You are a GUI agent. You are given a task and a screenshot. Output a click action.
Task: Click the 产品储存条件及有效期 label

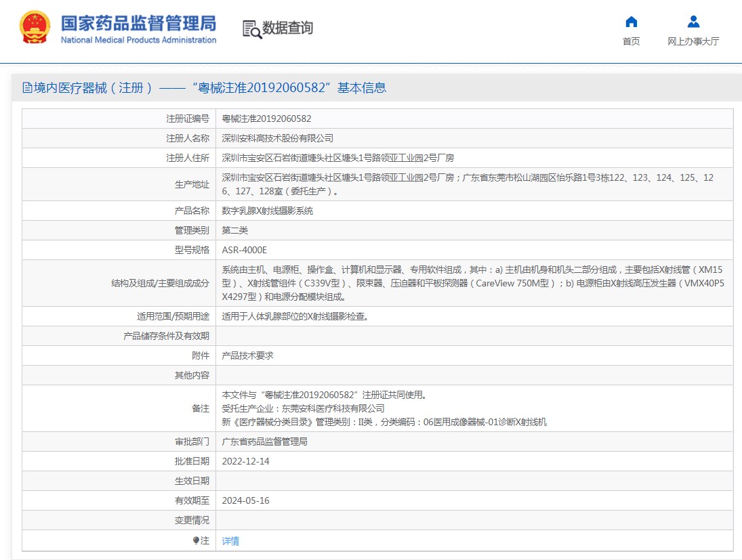166,337
